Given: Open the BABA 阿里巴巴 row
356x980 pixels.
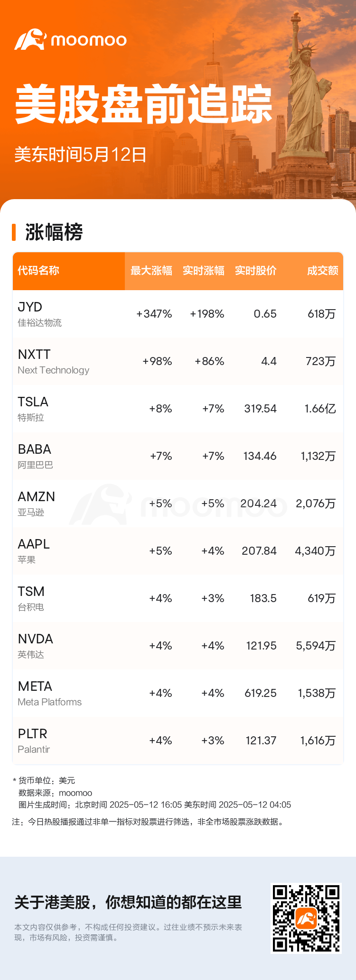Looking at the screenshot, I should 178,456.
